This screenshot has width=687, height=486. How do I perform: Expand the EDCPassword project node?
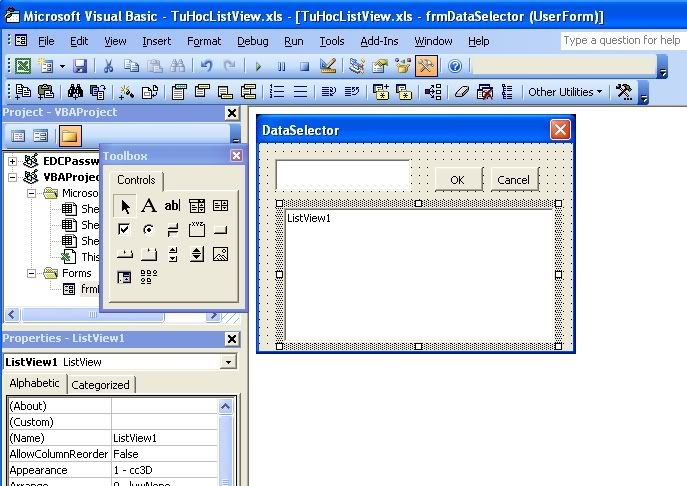pos(13,161)
